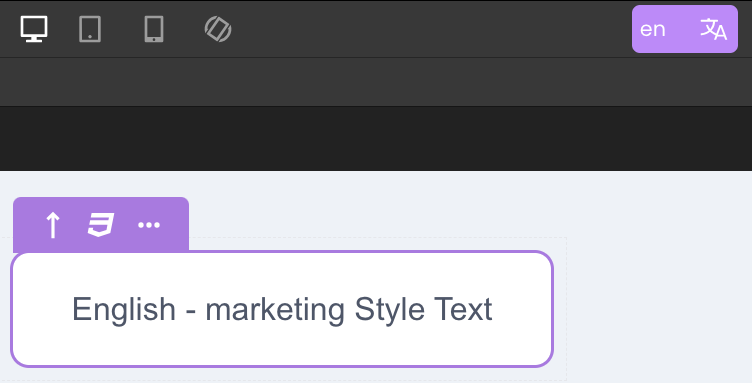Click the dashed container outline beside the text block
The width and height of the screenshot is (752, 383).
click(566, 309)
